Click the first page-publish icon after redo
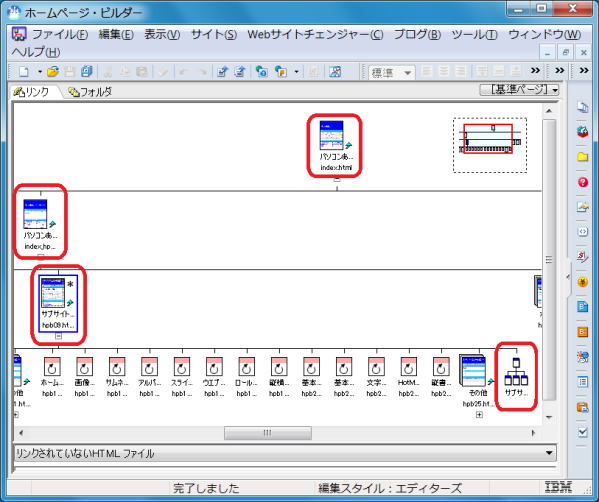 [x=222, y=71]
